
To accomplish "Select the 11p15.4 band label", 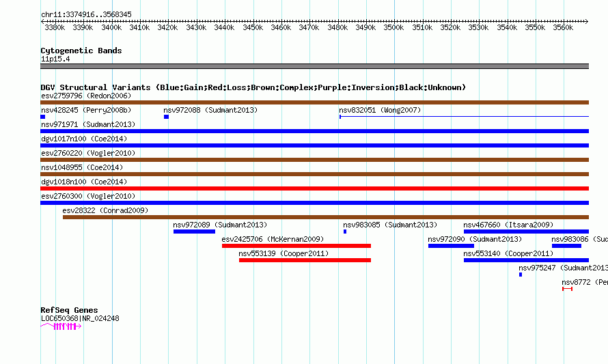I will [x=55, y=59].
